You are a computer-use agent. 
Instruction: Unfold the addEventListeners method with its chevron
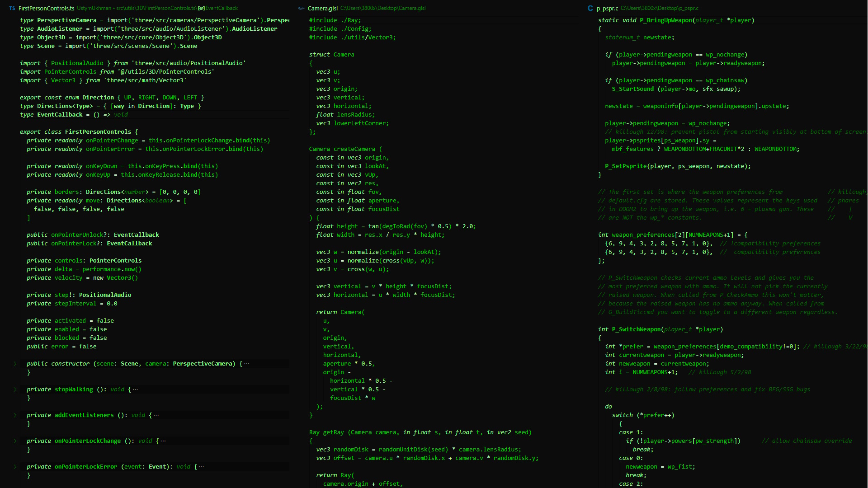click(x=15, y=415)
